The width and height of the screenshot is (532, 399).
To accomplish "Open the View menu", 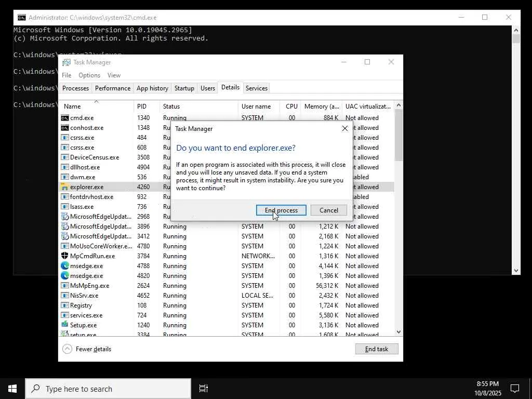I will (x=114, y=75).
